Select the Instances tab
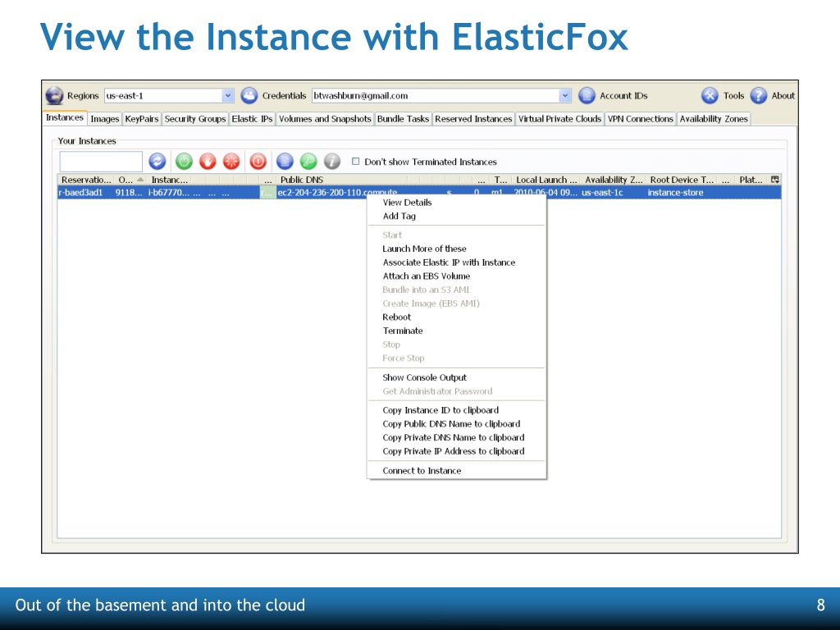Image resolution: width=840 pixels, height=630 pixels. (65, 118)
